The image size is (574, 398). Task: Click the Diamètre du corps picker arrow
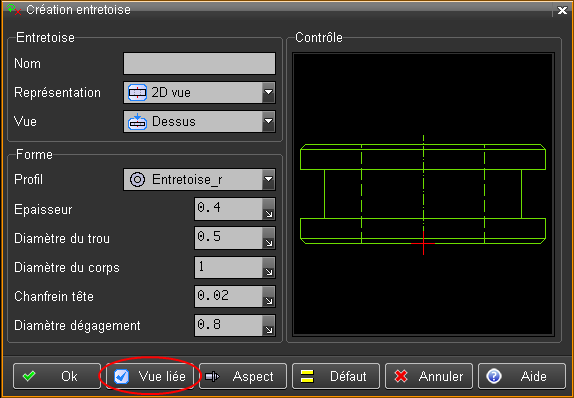point(269,267)
